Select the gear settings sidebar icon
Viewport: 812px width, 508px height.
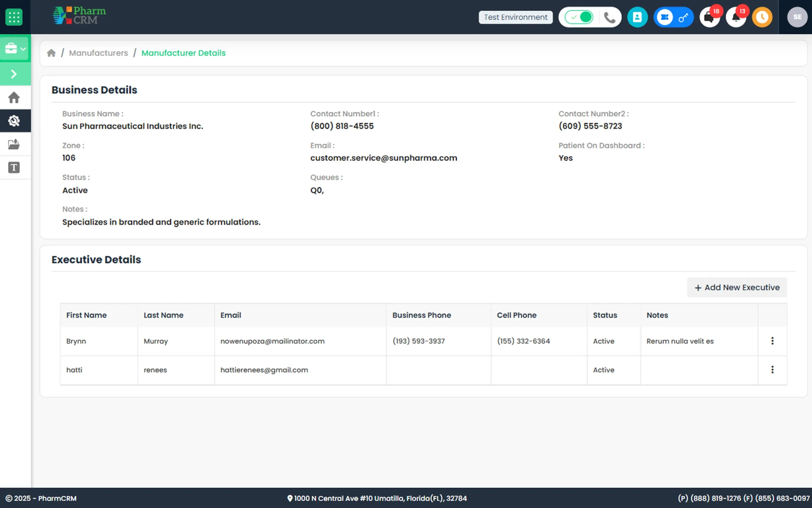point(14,121)
